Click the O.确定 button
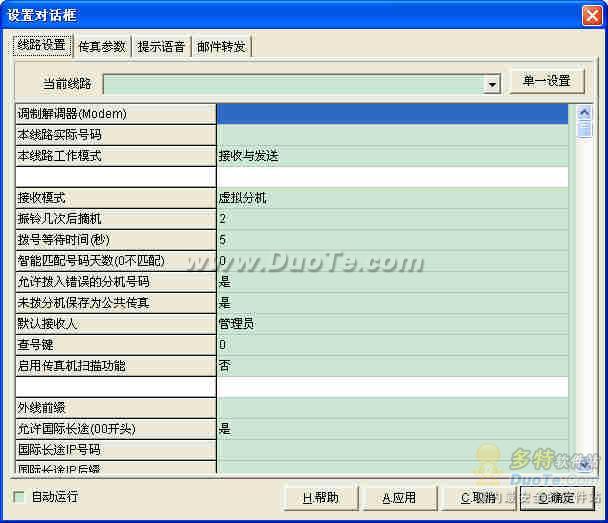The image size is (608, 523). pyautogui.click(x=557, y=498)
